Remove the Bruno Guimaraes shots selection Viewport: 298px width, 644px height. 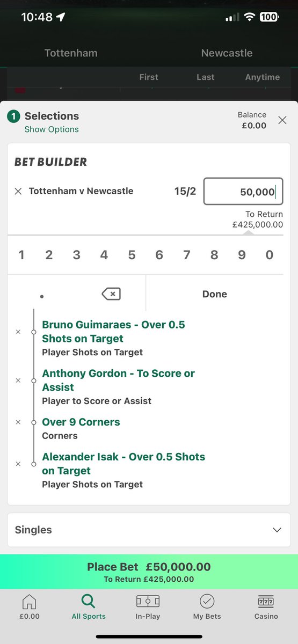pos(18,332)
